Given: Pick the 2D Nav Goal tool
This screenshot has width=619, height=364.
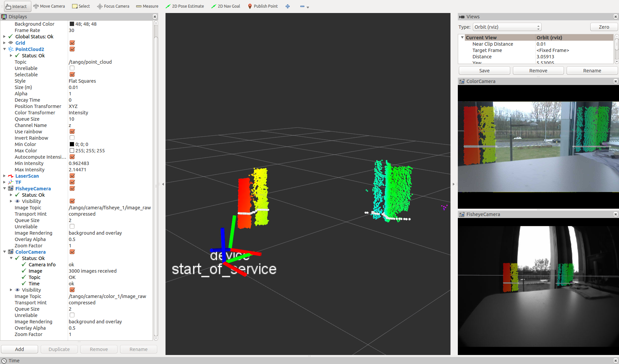Looking at the screenshot, I should pos(226,6).
